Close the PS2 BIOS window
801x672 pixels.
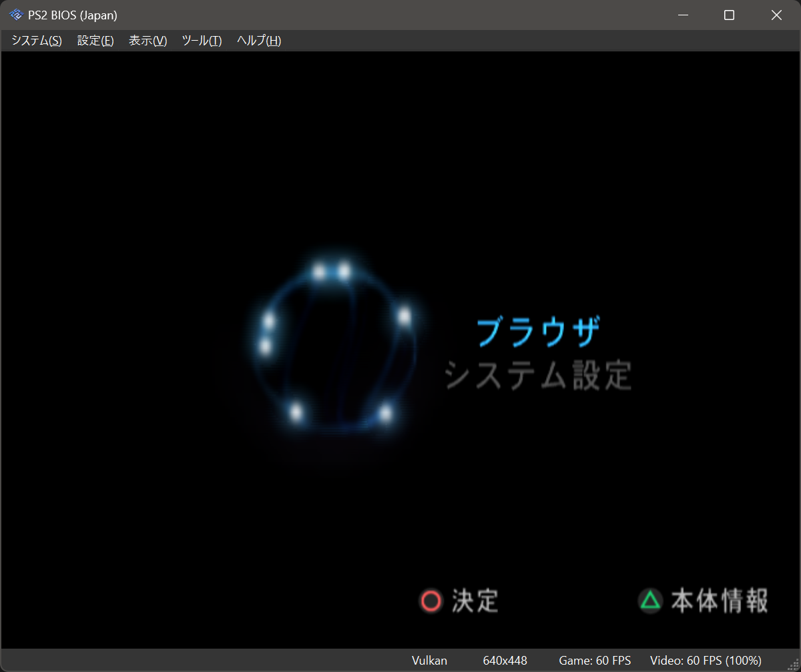click(x=776, y=15)
